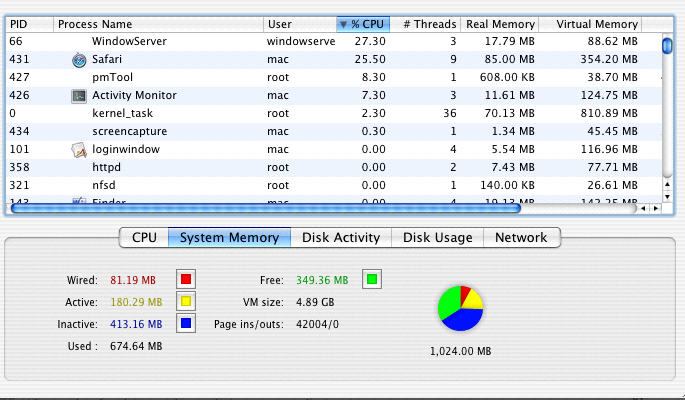The image size is (685, 400).
Task: Switch to the CPU tab
Action: pyautogui.click(x=144, y=238)
